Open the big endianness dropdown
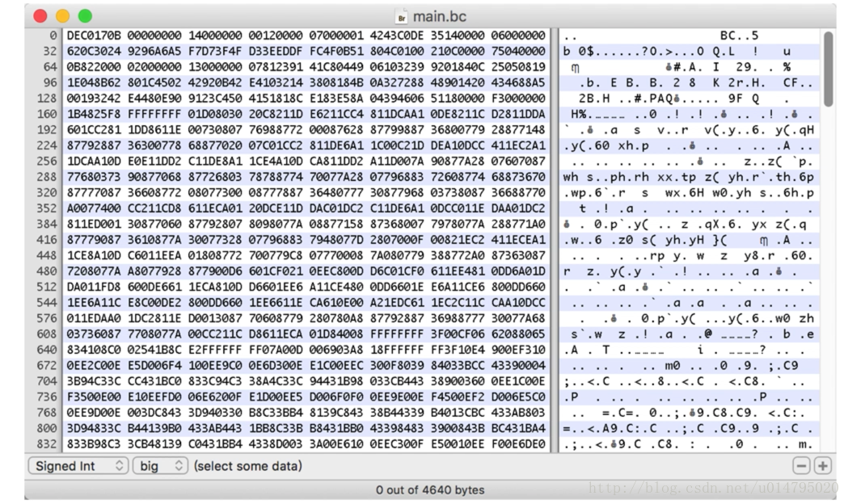The height and width of the screenshot is (504, 848). pos(159,466)
